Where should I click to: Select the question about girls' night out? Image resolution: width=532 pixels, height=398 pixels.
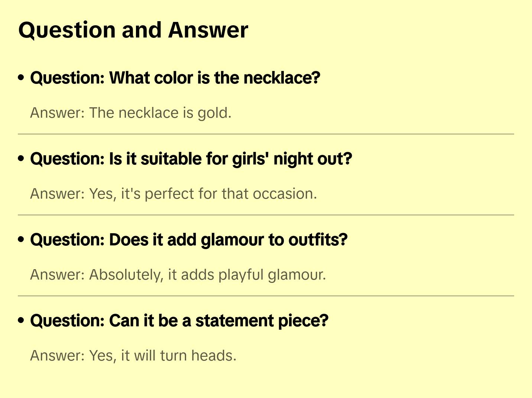(x=191, y=159)
